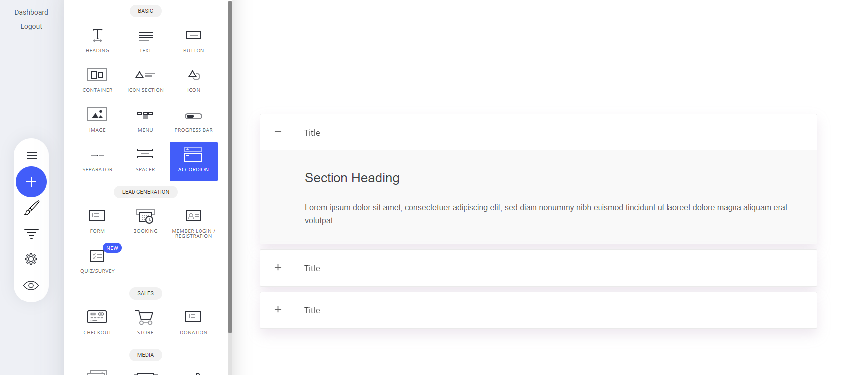Collapse the first accordion with minus
The image size is (868, 375).
[278, 132]
